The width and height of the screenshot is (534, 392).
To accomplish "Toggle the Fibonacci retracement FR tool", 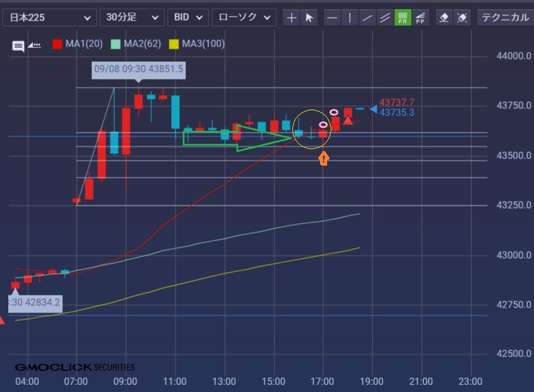I will click(x=403, y=18).
